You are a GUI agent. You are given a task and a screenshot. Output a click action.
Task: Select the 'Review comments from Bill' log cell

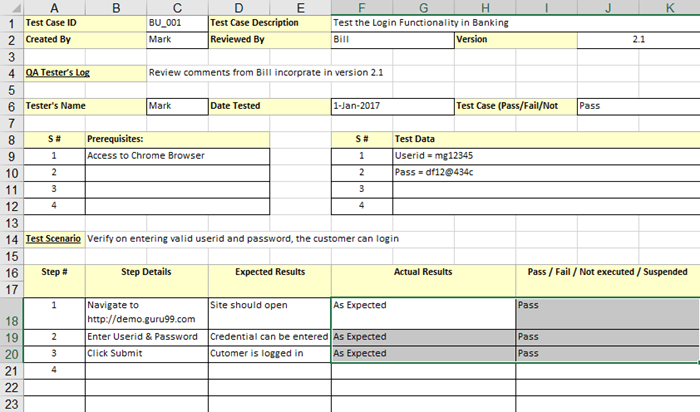click(264, 73)
